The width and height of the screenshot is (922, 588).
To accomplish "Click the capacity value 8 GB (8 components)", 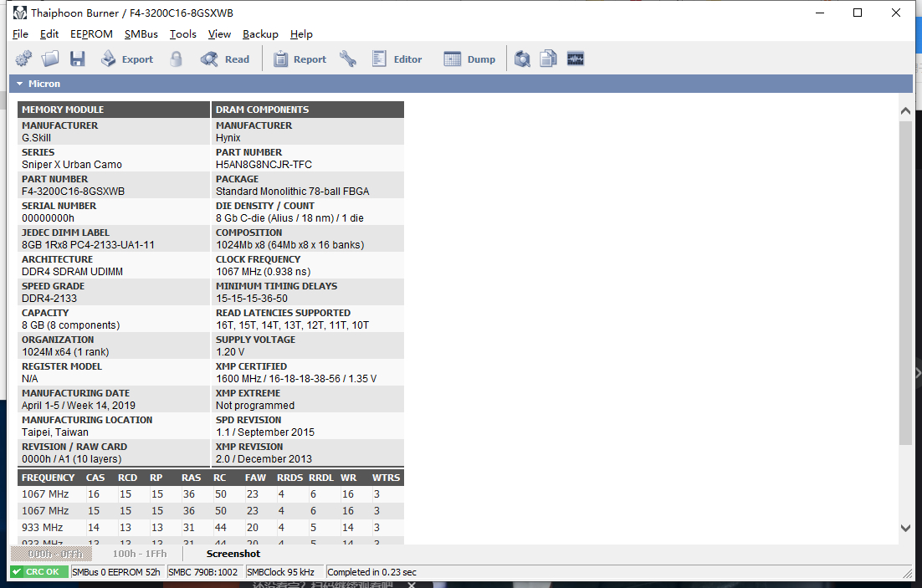I will pyautogui.click(x=70, y=325).
